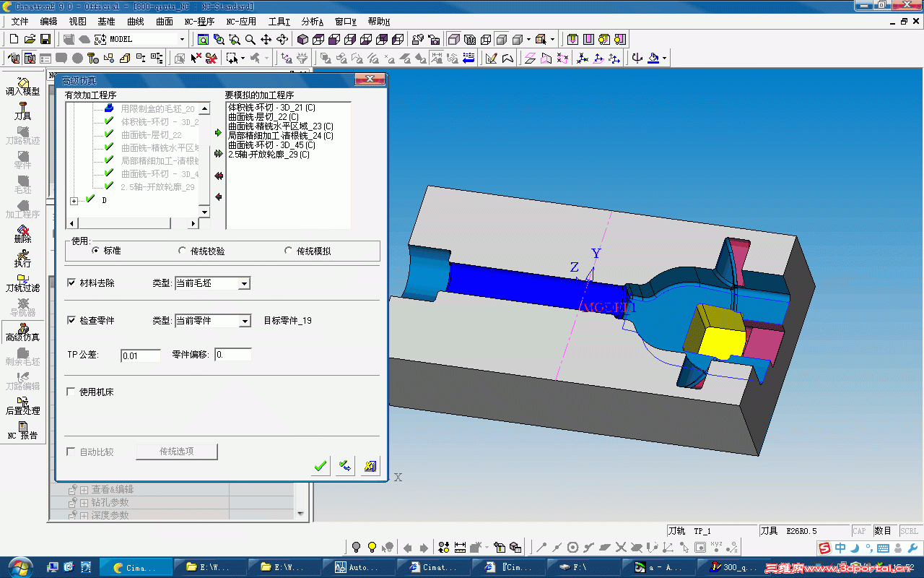The image size is (924, 578).
Task: Click the isometric solid cube view icon
Action: 302,39
